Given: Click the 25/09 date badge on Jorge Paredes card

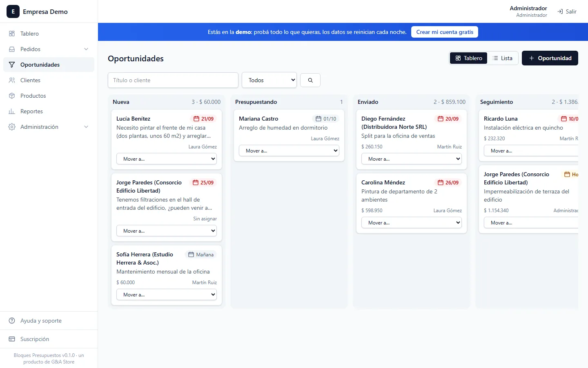Looking at the screenshot, I should [x=203, y=182].
